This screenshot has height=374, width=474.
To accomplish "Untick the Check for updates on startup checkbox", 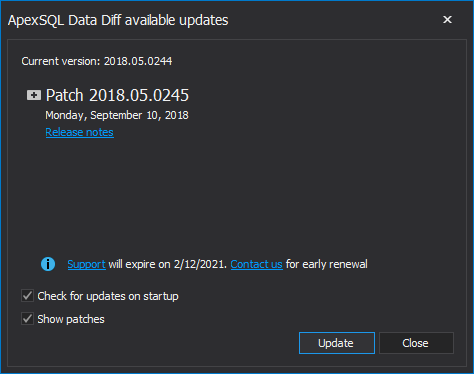I will pos(27,296).
